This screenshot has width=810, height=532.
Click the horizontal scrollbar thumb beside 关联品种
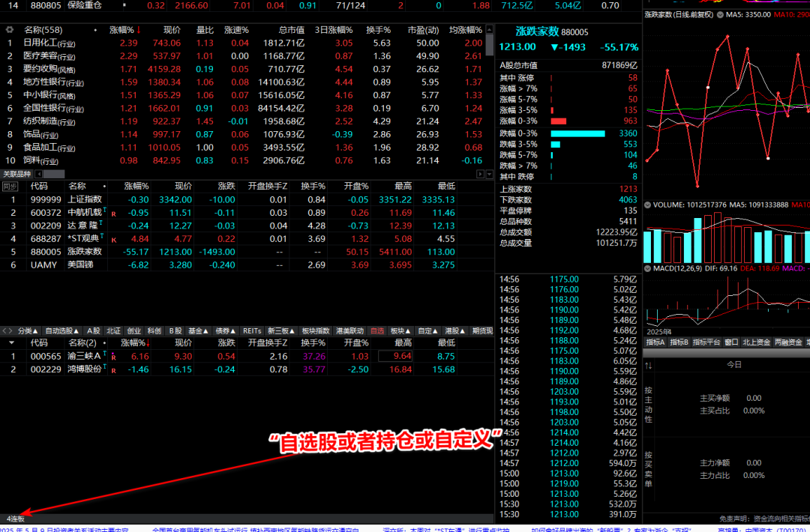click(54, 175)
